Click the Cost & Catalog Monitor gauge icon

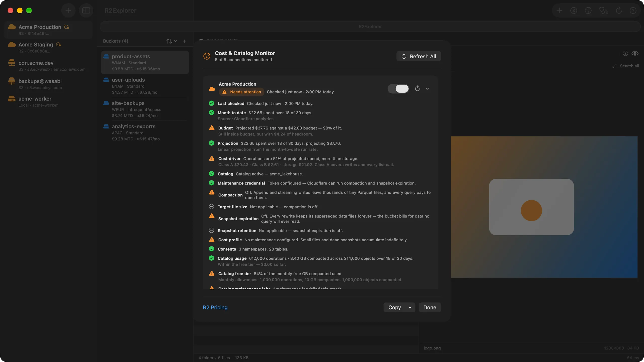[207, 56]
